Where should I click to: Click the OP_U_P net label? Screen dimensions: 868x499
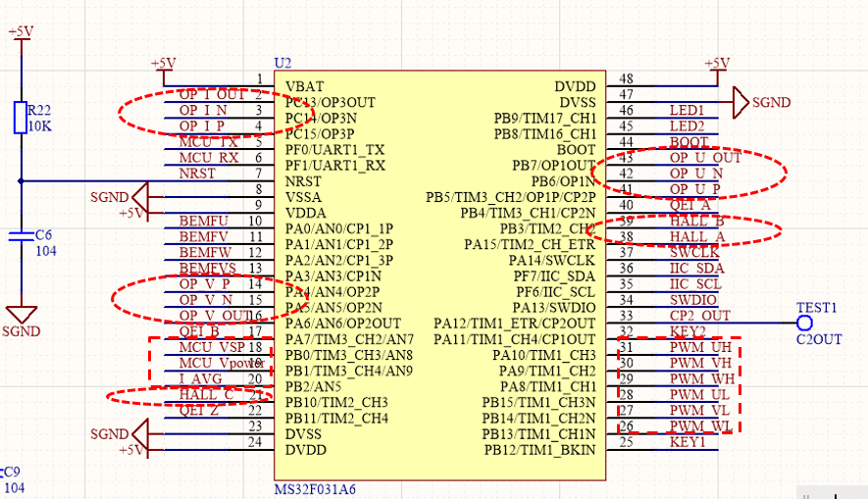coord(695,189)
